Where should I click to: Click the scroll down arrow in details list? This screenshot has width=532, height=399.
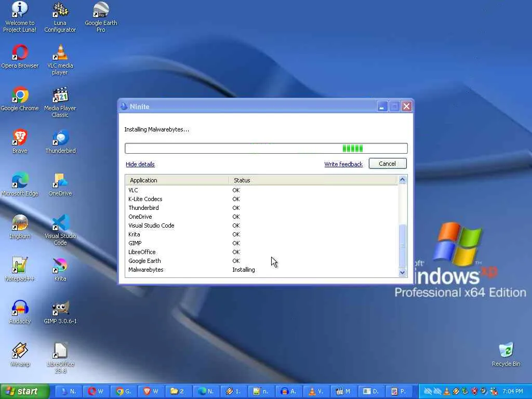[403, 272]
